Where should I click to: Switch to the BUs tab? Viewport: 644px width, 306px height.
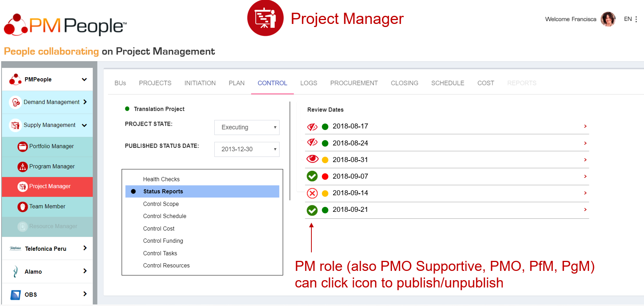pos(120,83)
